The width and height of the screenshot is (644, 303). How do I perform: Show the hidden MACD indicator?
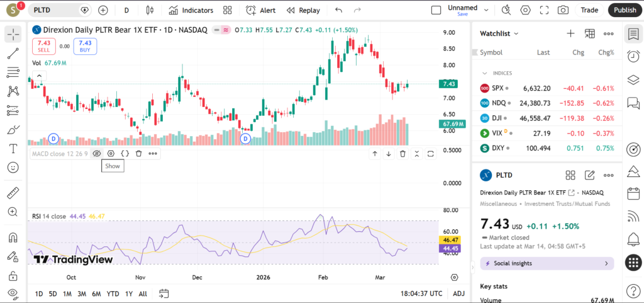tap(97, 153)
